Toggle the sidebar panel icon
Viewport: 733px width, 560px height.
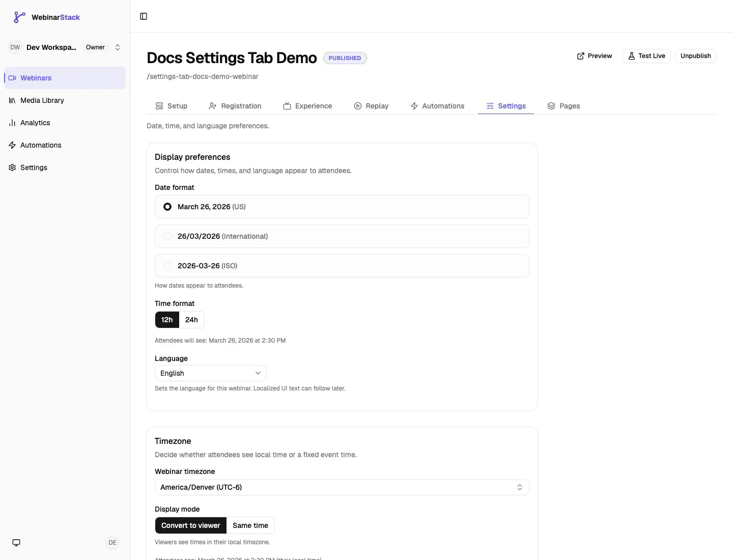click(x=144, y=16)
